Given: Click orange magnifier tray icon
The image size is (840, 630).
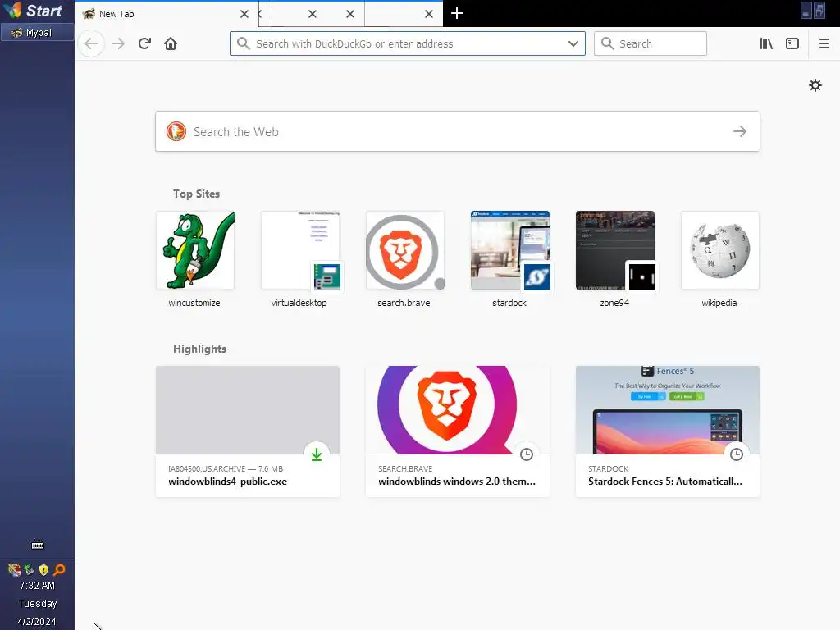Looking at the screenshot, I should pyautogui.click(x=59, y=569).
